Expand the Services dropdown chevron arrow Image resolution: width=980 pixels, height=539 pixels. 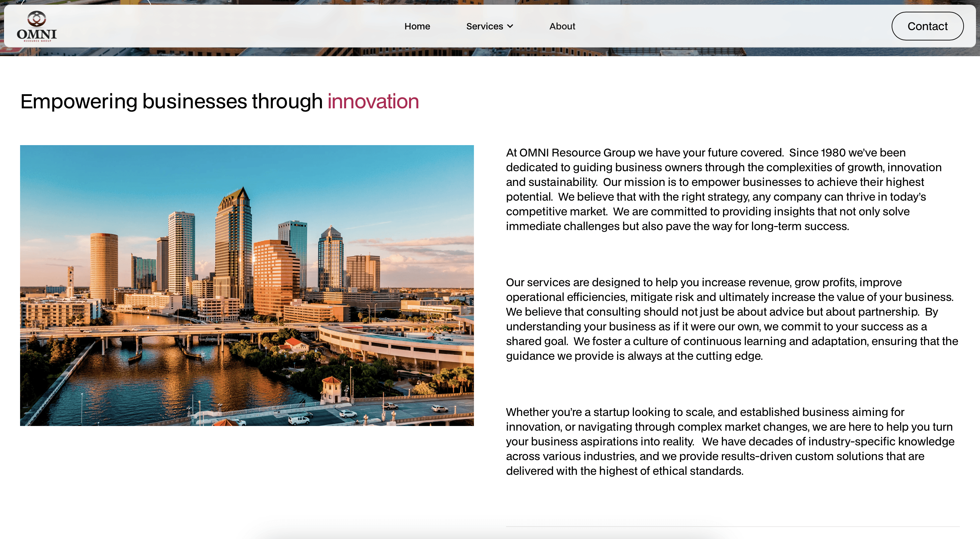point(510,26)
